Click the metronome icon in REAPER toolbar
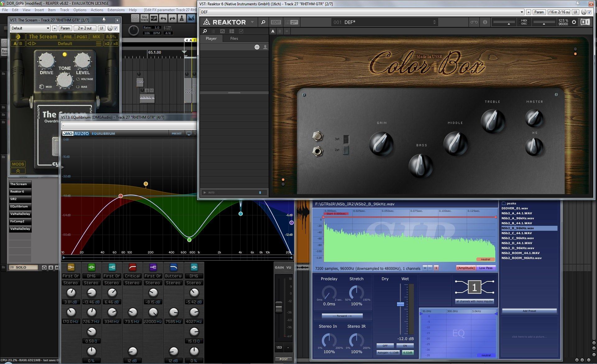 pyautogui.click(x=182, y=18)
